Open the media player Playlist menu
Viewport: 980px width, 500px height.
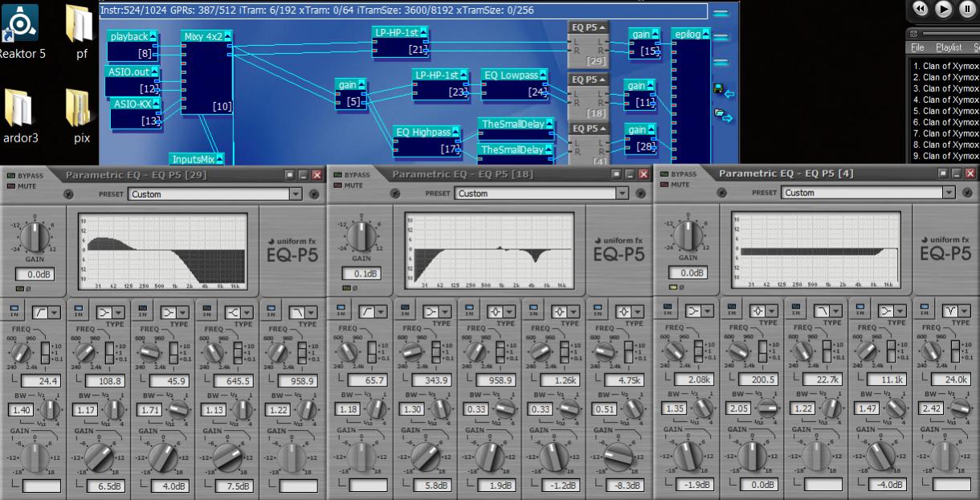(949, 47)
